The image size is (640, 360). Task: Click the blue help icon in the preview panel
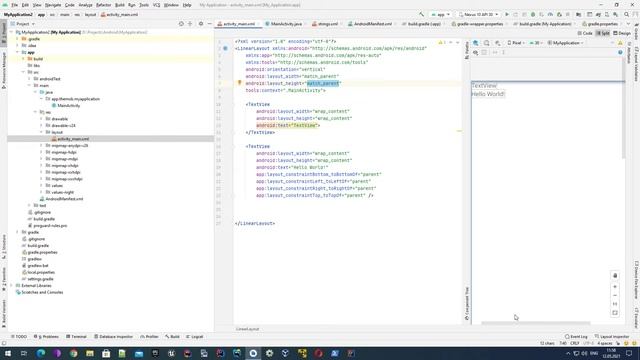[620, 52]
